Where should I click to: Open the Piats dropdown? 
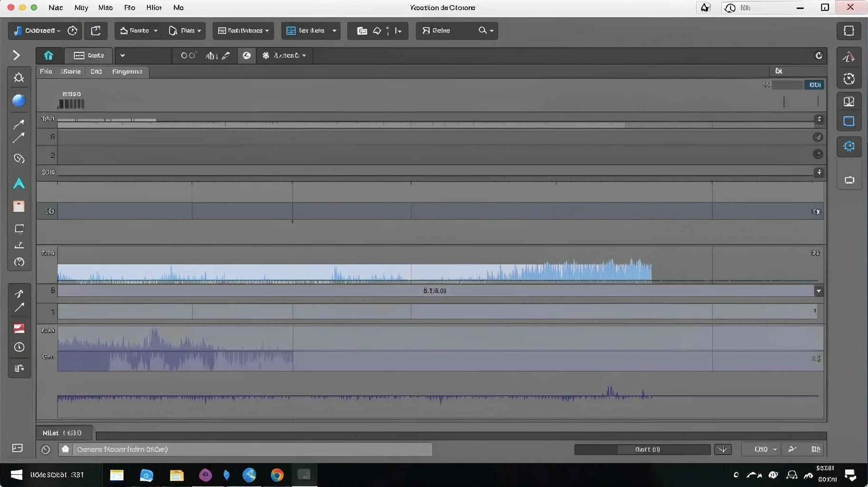185,30
